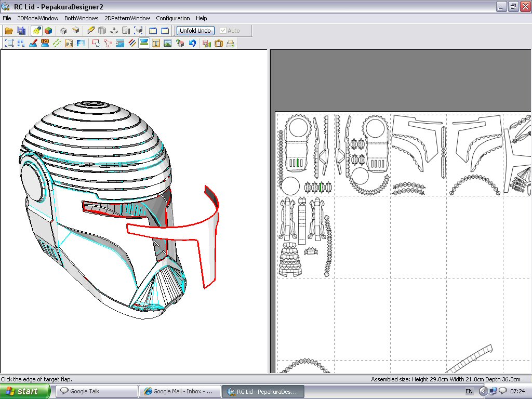The width and height of the screenshot is (532, 399).
Task: Click the speech bubble tray icon
Action: (x=503, y=391)
